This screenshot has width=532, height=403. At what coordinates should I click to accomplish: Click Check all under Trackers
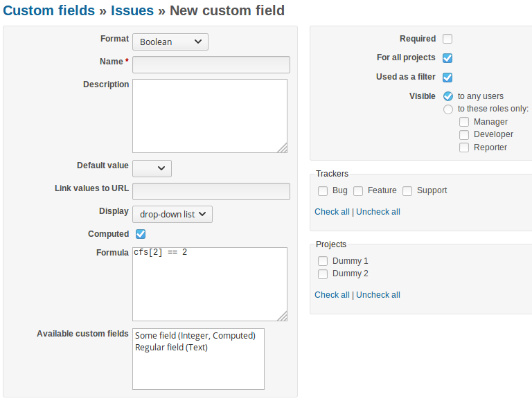332,212
